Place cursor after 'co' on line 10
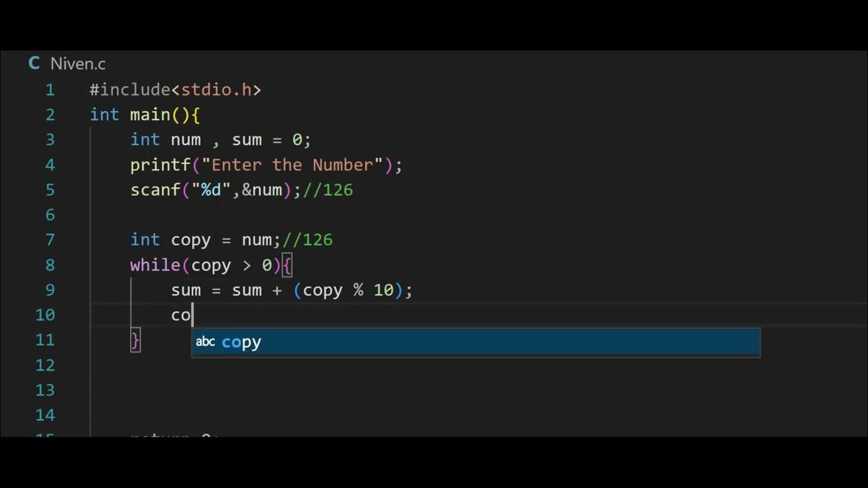The image size is (868, 488). [193, 315]
